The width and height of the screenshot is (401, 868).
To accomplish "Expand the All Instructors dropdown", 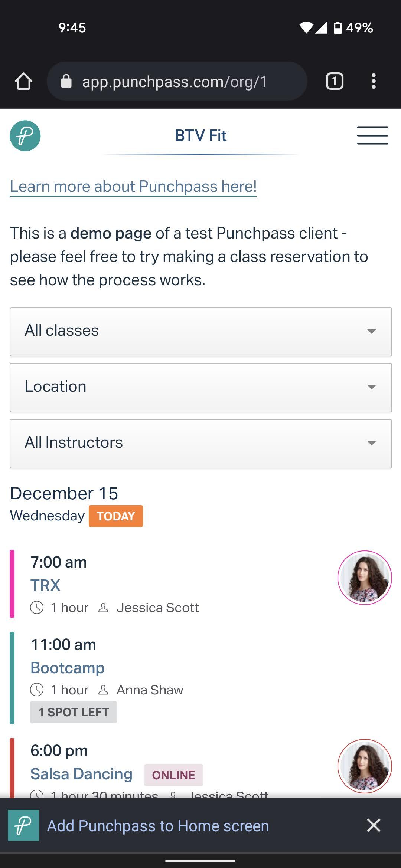I will pyautogui.click(x=201, y=444).
